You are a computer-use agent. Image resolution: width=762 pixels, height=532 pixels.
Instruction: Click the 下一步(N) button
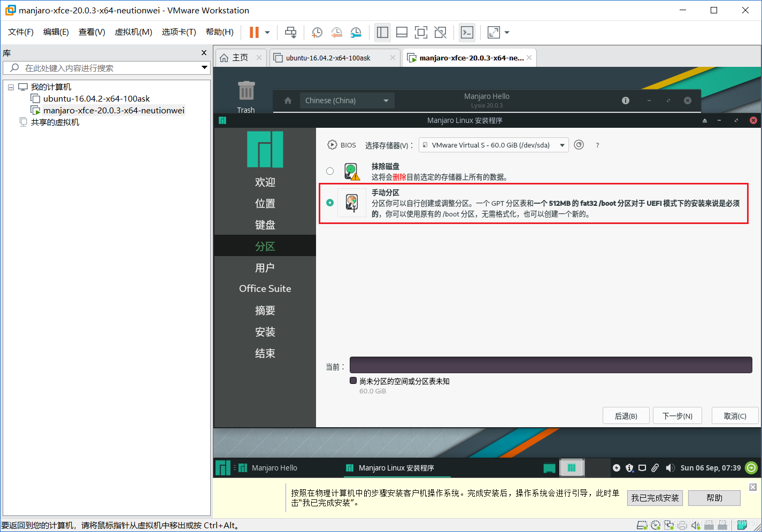tap(678, 415)
